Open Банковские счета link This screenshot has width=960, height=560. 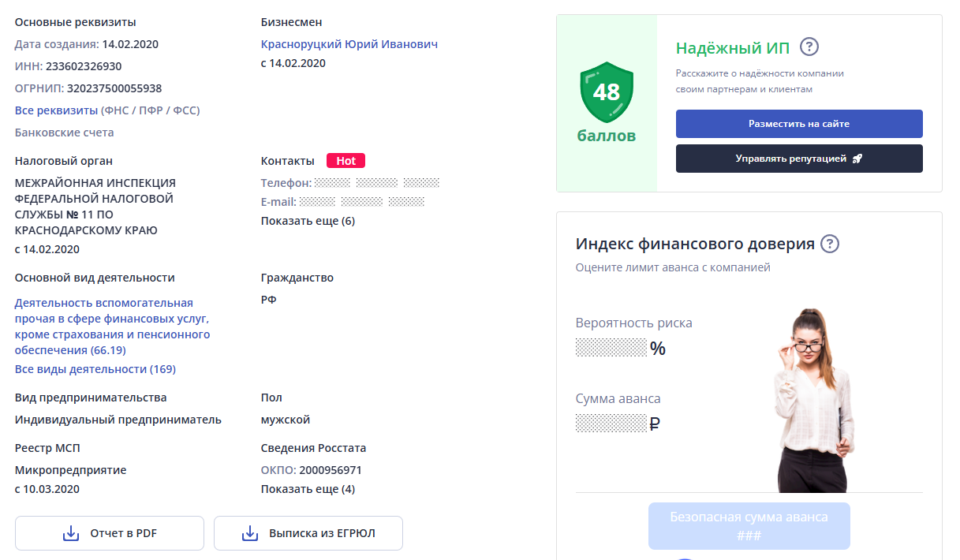tap(64, 133)
